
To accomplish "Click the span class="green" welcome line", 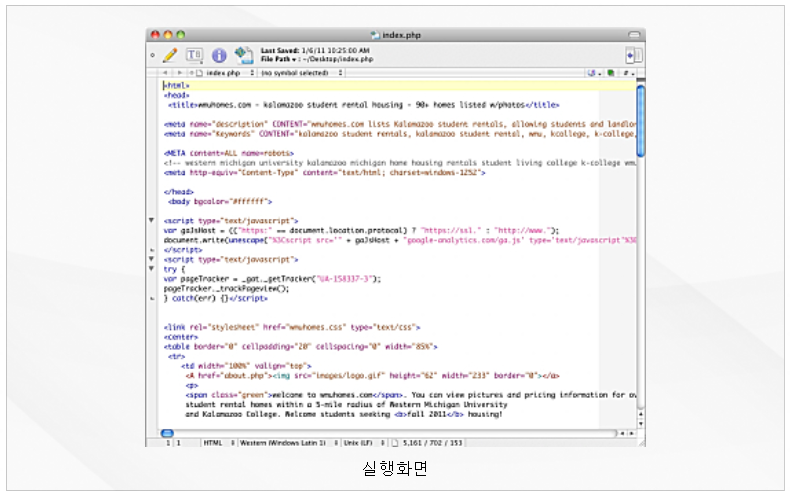I will pos(411,395).
